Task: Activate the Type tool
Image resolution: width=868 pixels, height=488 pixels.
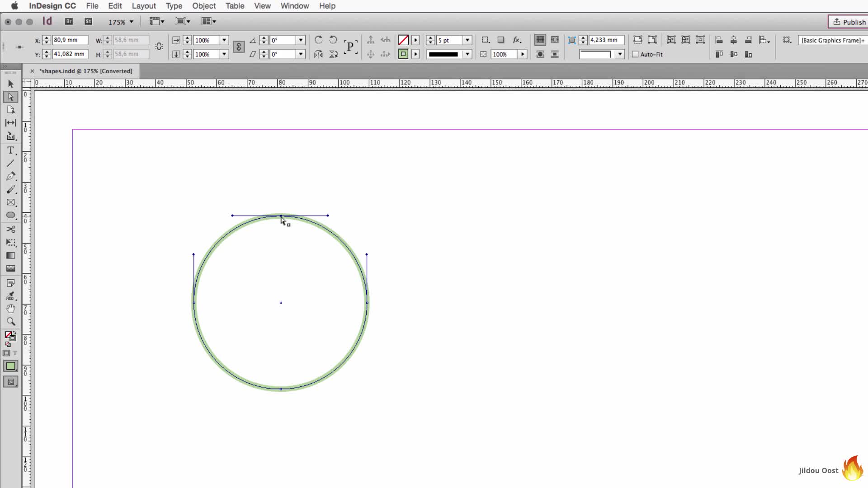Action: tap(11, 150)
